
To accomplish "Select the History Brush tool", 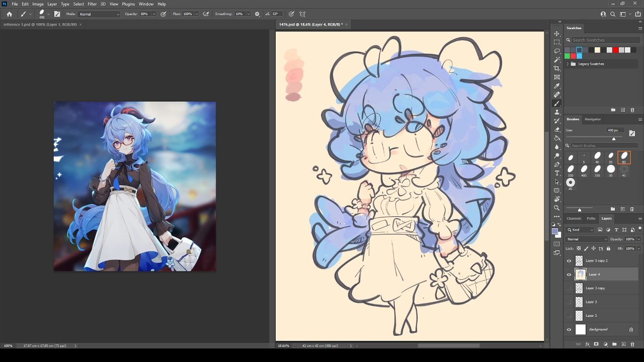I will point(557,121).
